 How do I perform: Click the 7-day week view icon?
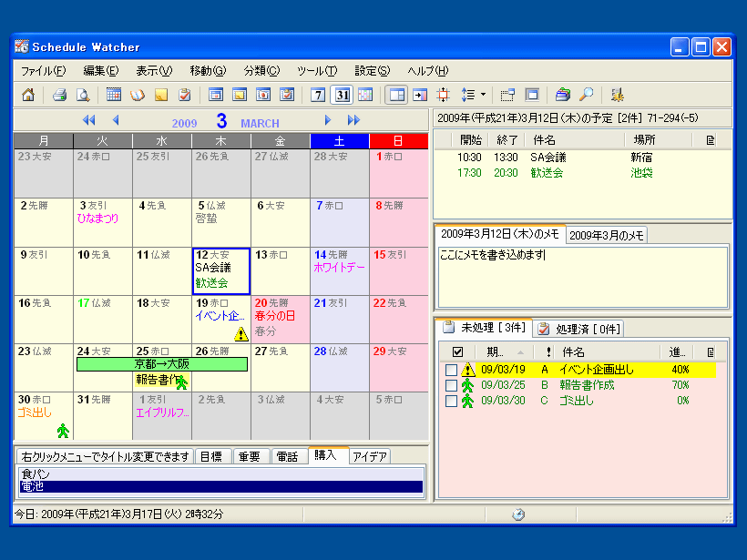318,95
